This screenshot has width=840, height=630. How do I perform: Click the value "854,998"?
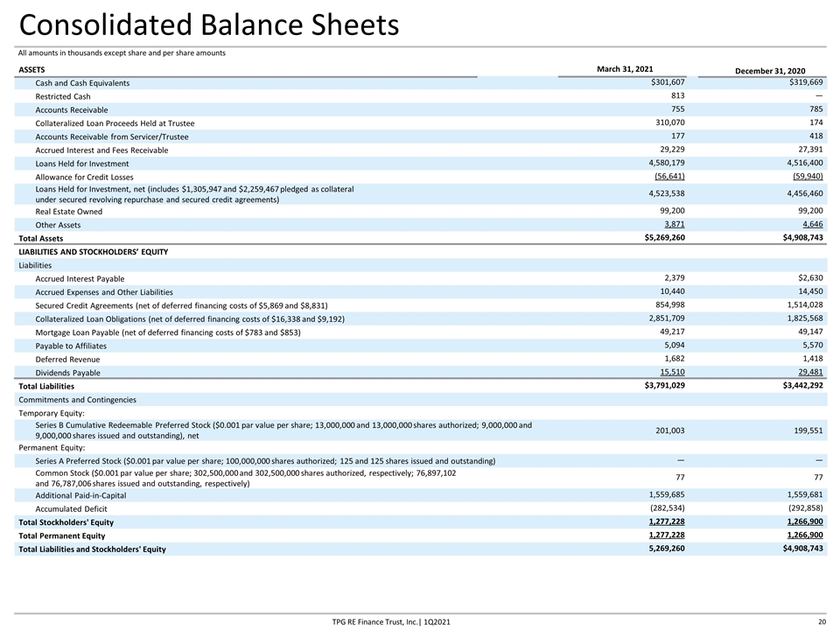coord(672,304)
